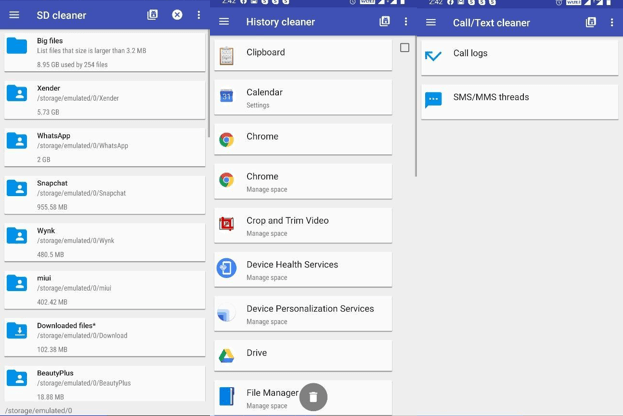Tap the Call logs arrow icon
Screen dimensions: 623x416
(433, 56)
